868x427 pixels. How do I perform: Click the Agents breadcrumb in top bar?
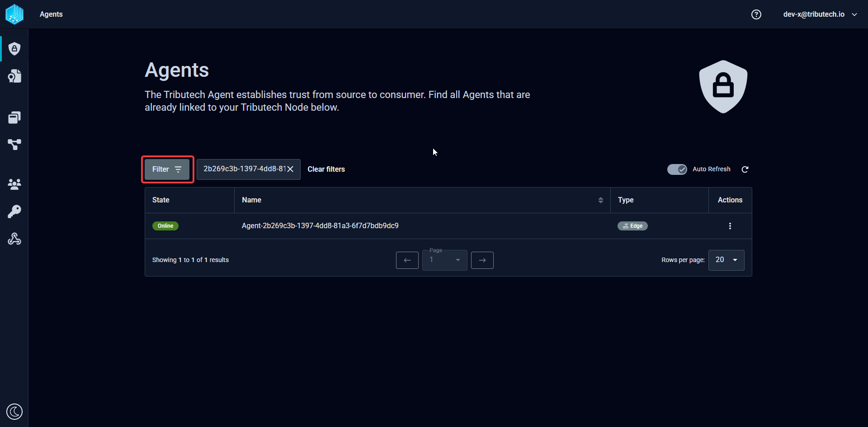pos(51,14)
